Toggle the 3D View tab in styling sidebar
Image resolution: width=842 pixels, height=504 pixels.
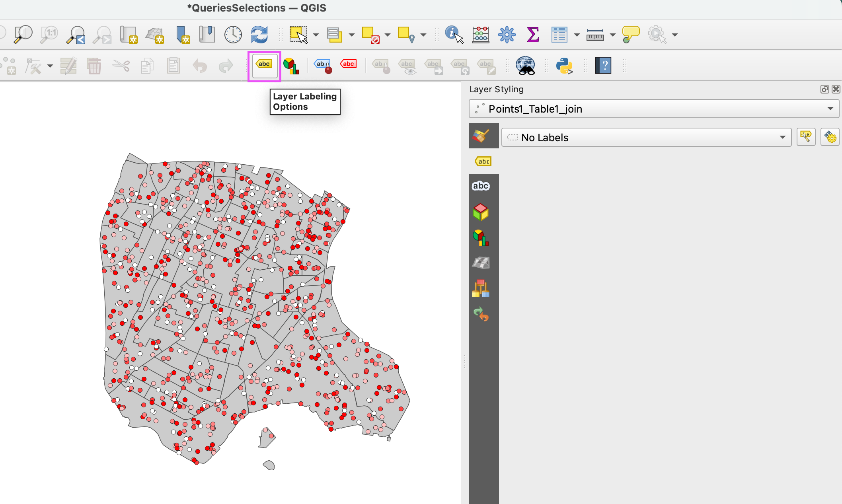(481, 212)
